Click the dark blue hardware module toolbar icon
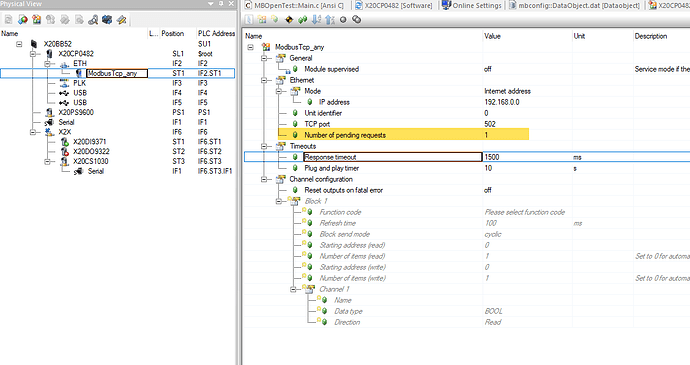The image size is (690, 365). click(107, 20)
